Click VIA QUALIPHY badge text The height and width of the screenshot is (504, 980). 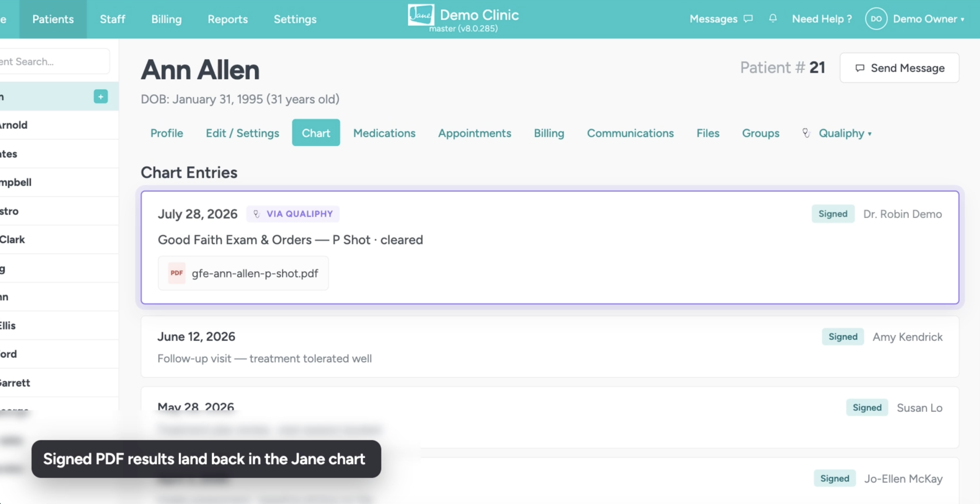300,214
